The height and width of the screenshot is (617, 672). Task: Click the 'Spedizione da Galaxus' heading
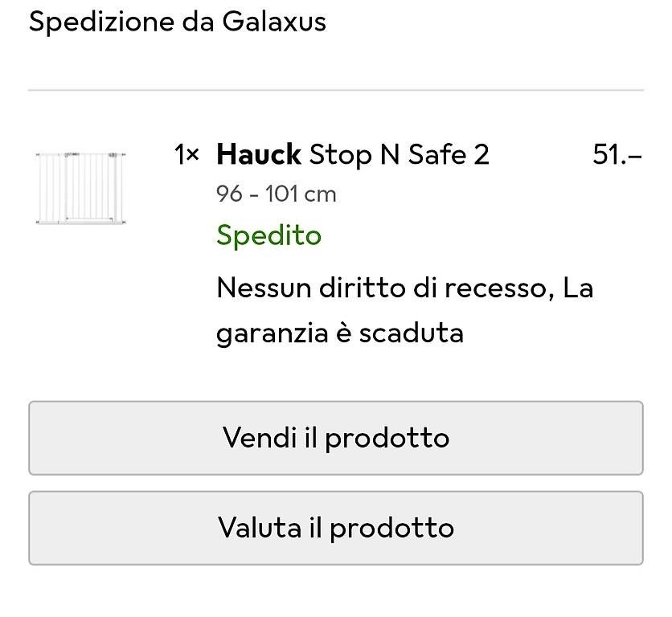(x=178, y=22)
